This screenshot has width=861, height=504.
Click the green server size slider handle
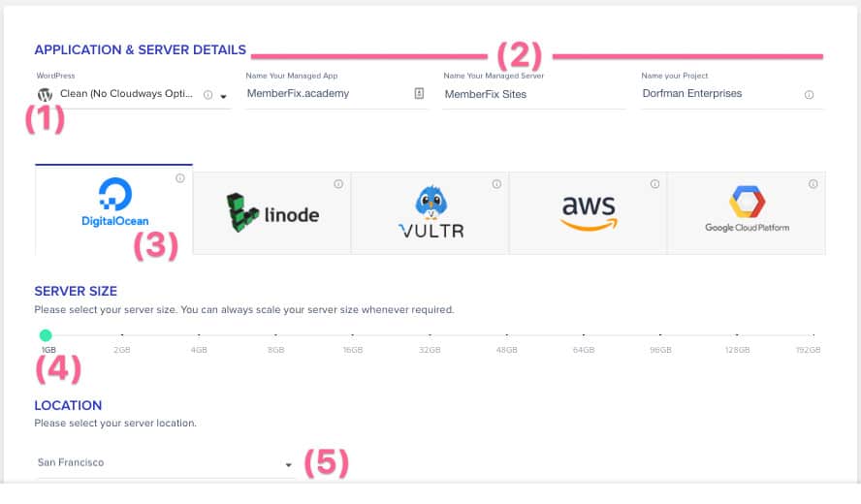click(x=45, y=335)
